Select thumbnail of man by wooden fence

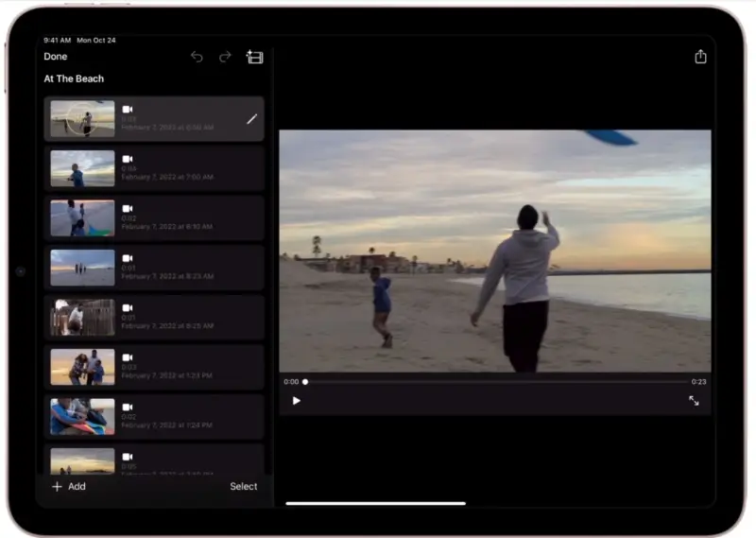coord(82,318)
